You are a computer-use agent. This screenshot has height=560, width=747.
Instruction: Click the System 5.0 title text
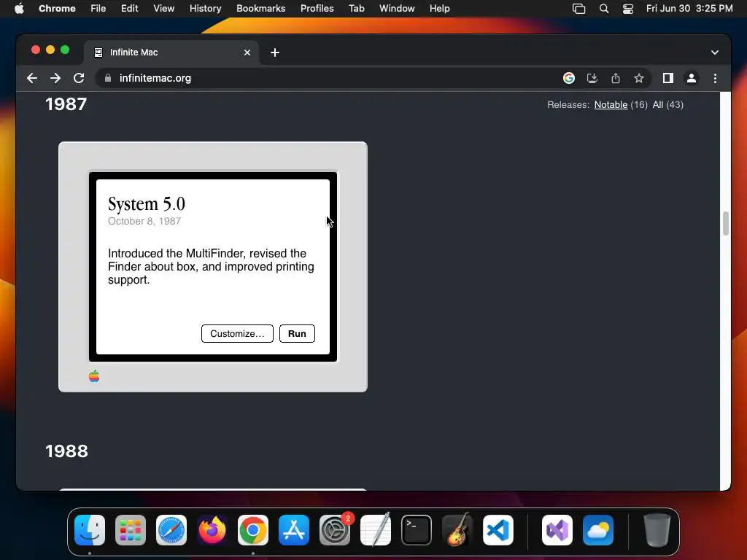146,204
